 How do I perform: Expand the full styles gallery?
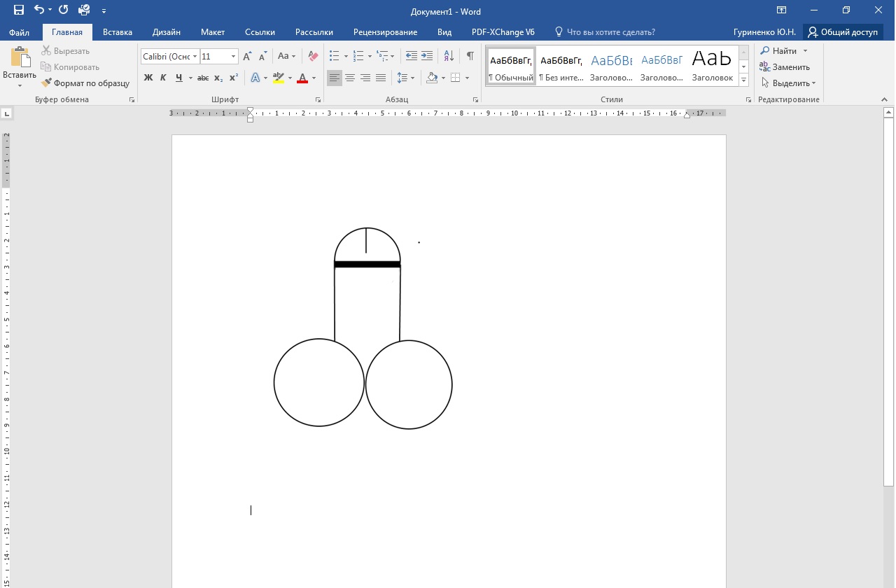click(743, 80)
